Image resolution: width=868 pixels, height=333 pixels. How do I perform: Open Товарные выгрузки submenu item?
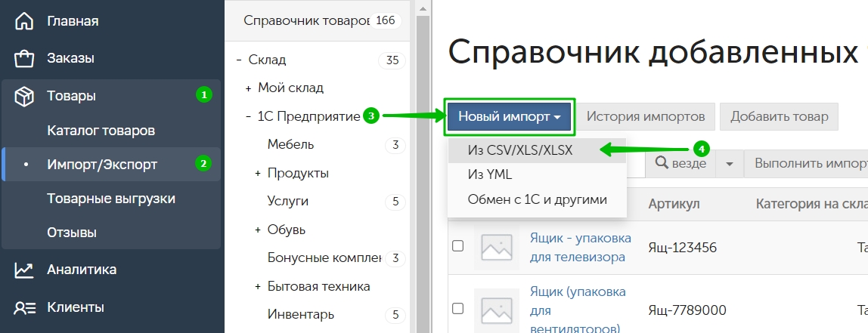(110, 199)
